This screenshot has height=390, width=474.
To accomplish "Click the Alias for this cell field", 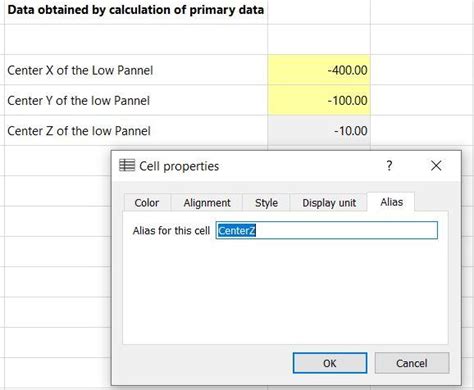I will point(327,230).
